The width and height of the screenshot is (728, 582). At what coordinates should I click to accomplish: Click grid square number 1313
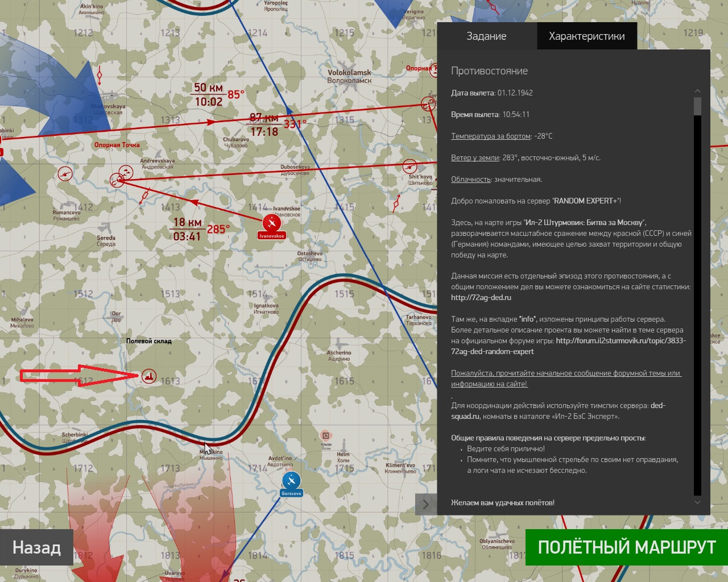pos(170,119)
